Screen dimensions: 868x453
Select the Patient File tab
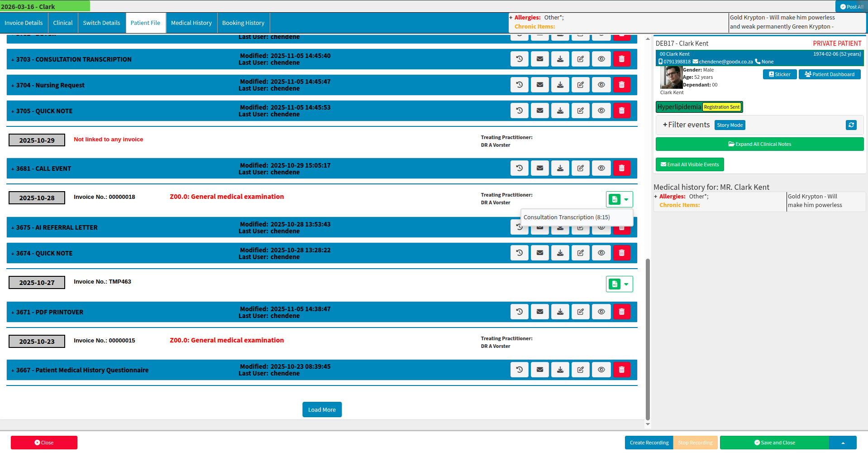coord(145,23)
